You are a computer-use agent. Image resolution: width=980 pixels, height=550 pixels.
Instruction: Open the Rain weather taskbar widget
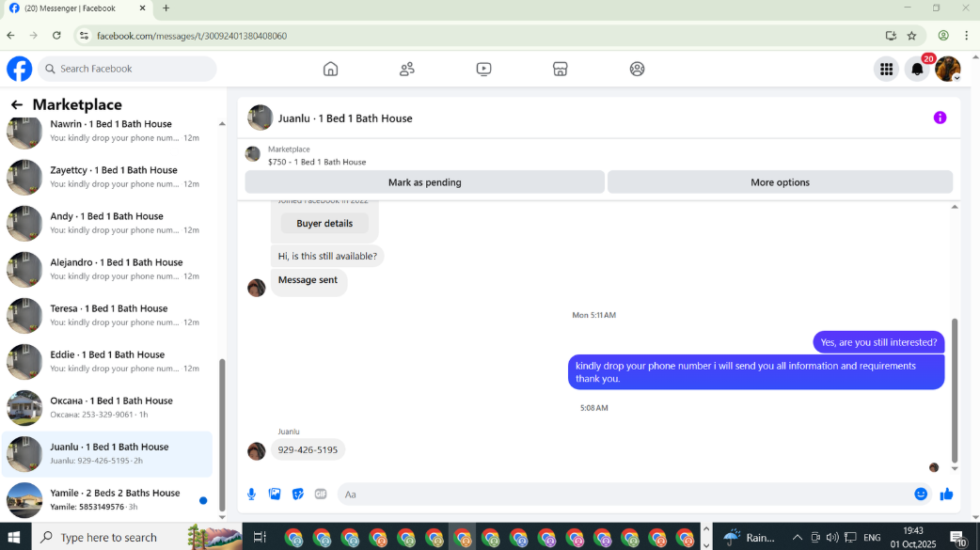[749, 537]
